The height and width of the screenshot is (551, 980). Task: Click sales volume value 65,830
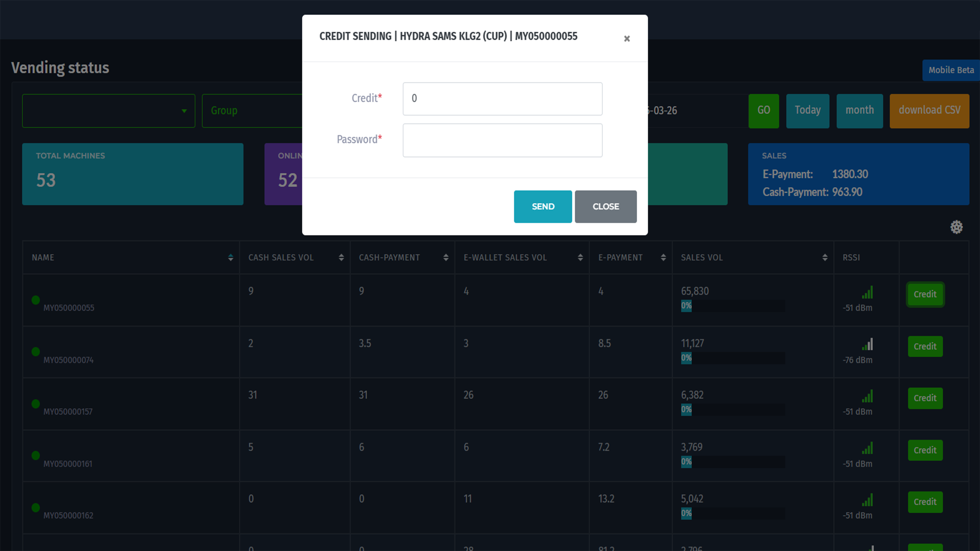[x=695, y=291]
